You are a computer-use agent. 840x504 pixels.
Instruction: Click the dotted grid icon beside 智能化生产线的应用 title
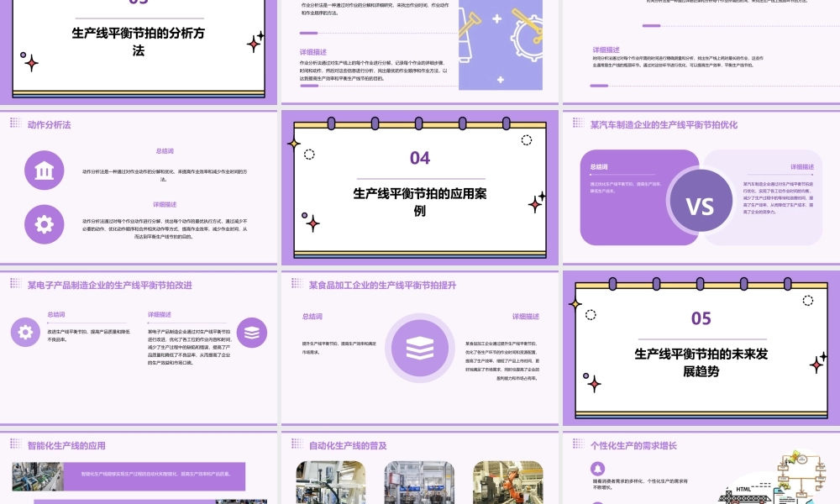(x=15, y=444)
